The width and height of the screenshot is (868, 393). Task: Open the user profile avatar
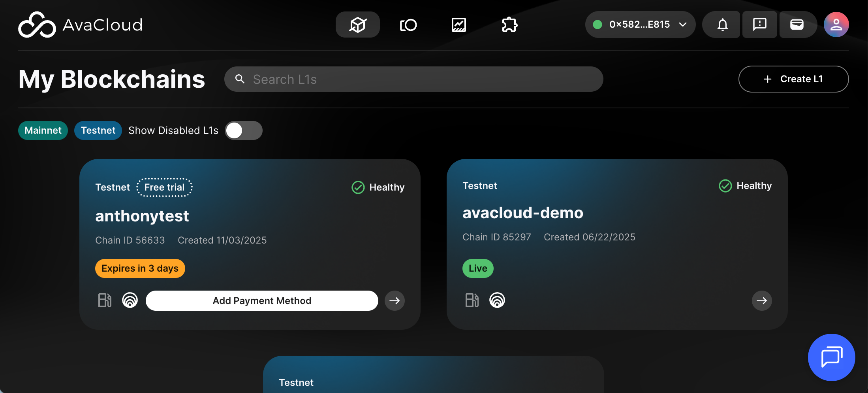click(x=836, y=25)
